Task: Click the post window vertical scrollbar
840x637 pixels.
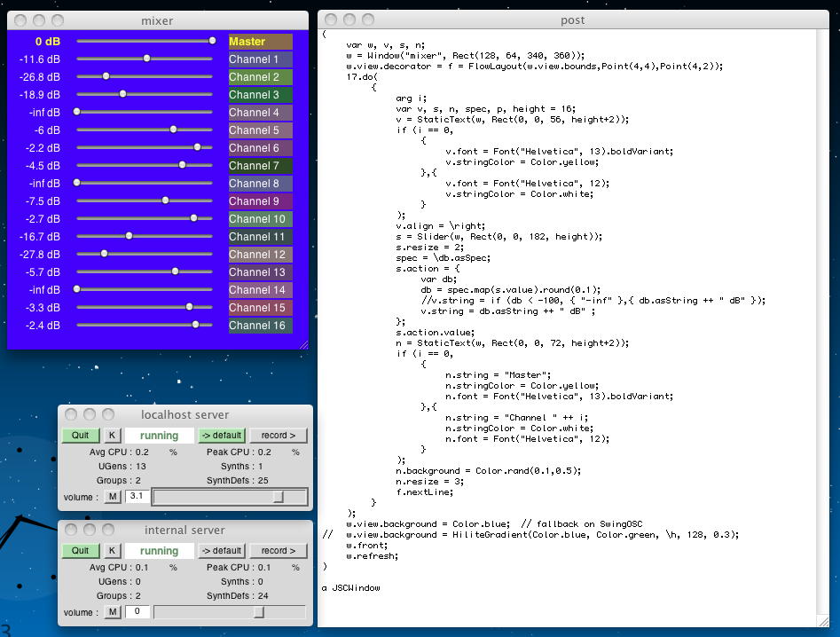Action: [821, 319]
